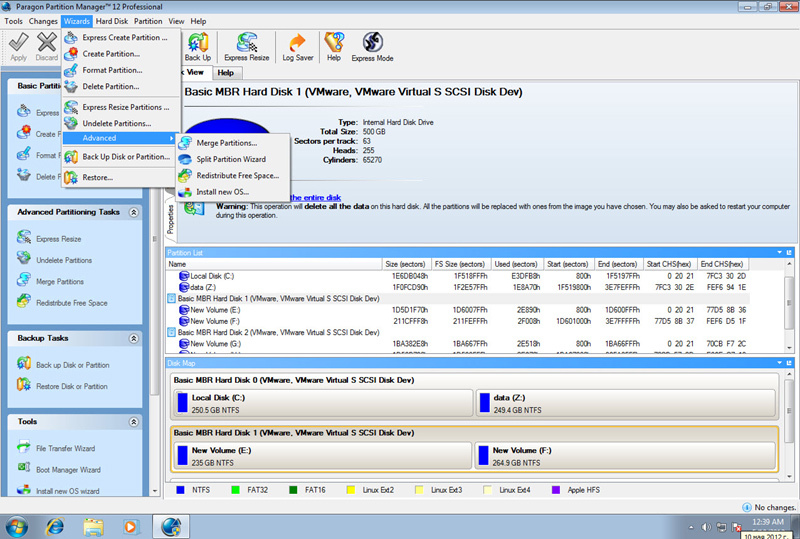The width and height of the screenshot is (800, 539).
Task: Launch Internet Explorer from the taskbar
Action: pyautogui.click(x=55, y=527)
